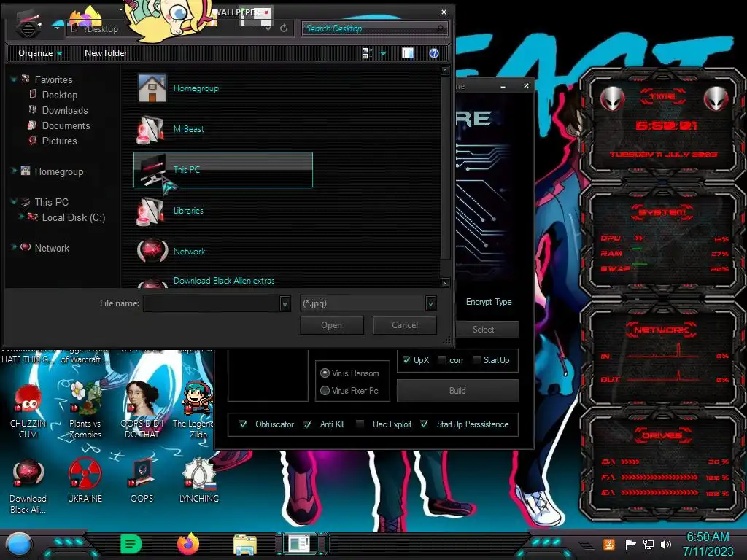
Task: Click the Select button under Encrypt Type
Action: point(483,330)
